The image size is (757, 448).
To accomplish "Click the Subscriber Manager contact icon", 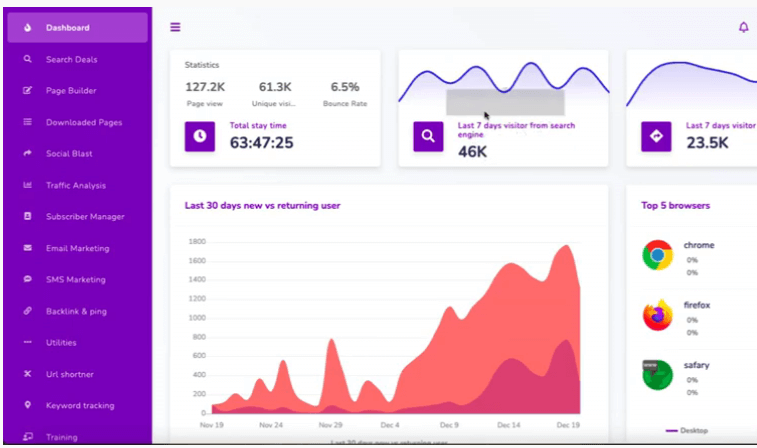I will click(28, 216).
